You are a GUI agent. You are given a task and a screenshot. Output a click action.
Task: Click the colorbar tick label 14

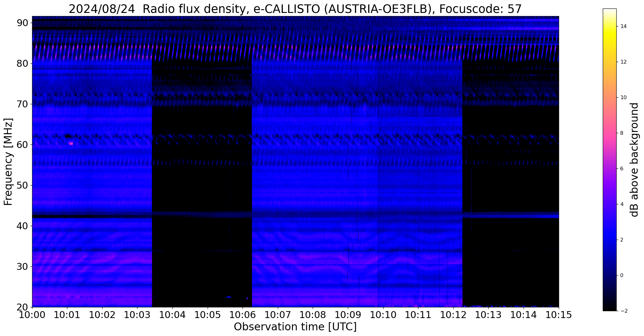[623, 26]
